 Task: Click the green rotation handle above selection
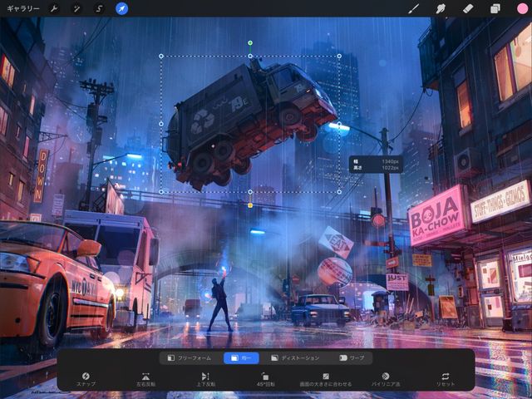click(x=250, y=43)
